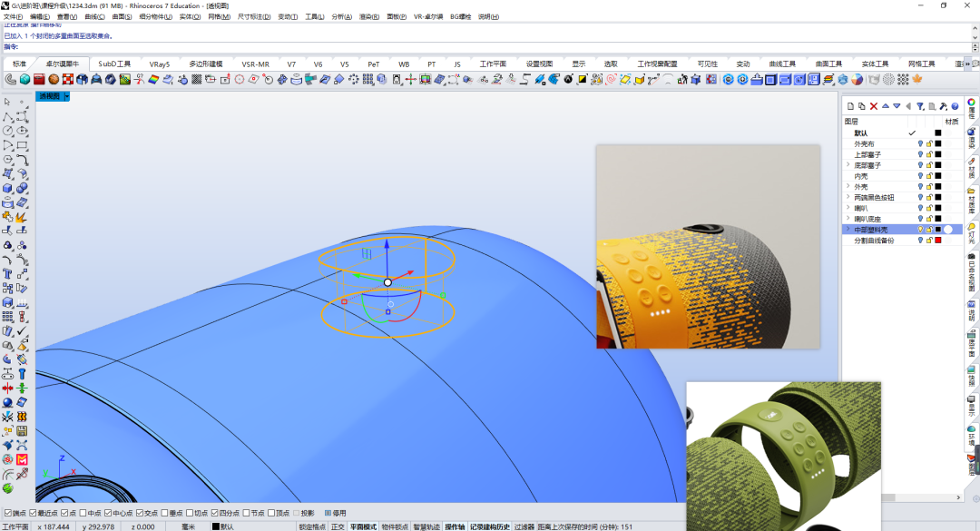The width and height of the screenshot is (980, 531).
Task: Expand the 两端黑色按钮 layer
Action: pyautogui.click(x=848, y=197)
